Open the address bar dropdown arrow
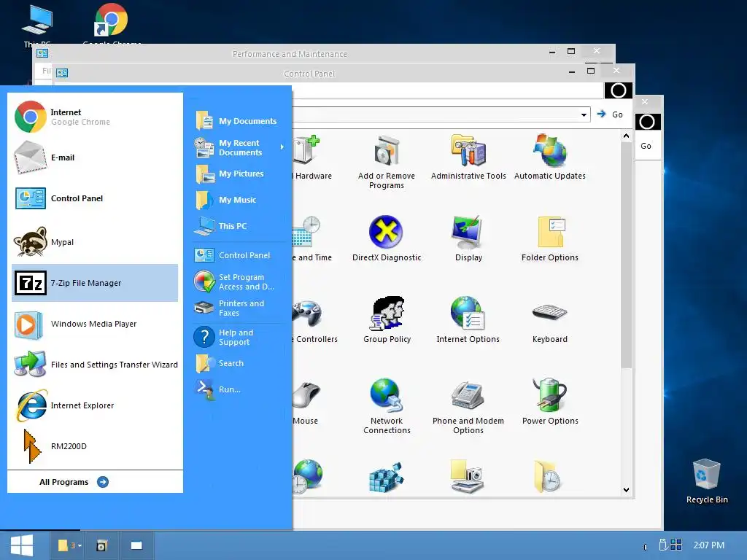This screenshot has width=747, height=560. [x=584, y=114]
